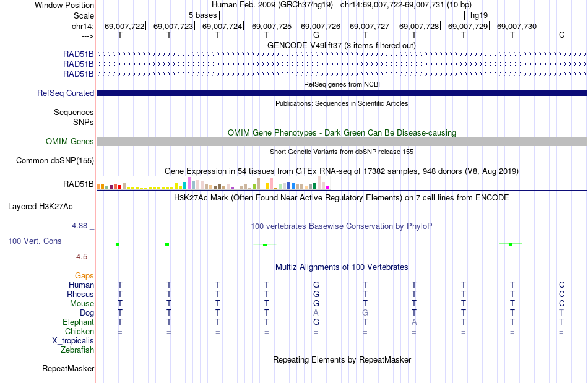Click the Elephant species label
The width and height of the screenshot is (588, 383).
(78, 322)
